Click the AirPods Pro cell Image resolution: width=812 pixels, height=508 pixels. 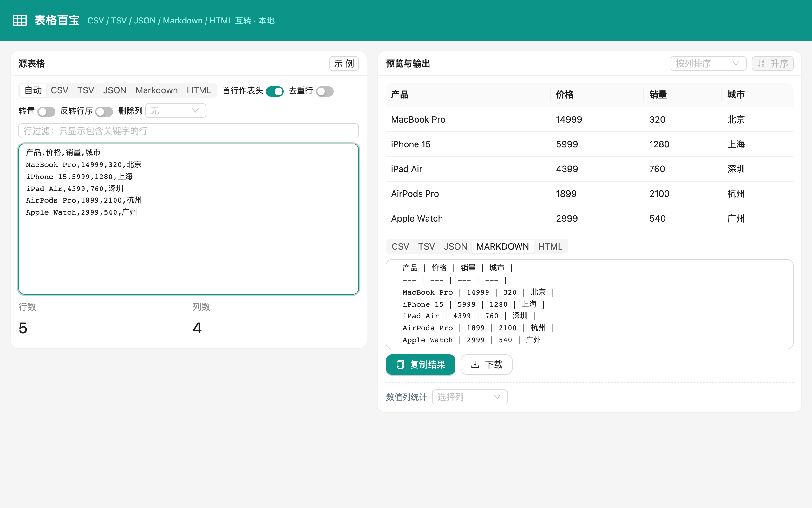pyautogui.click(x=468, y=194)
